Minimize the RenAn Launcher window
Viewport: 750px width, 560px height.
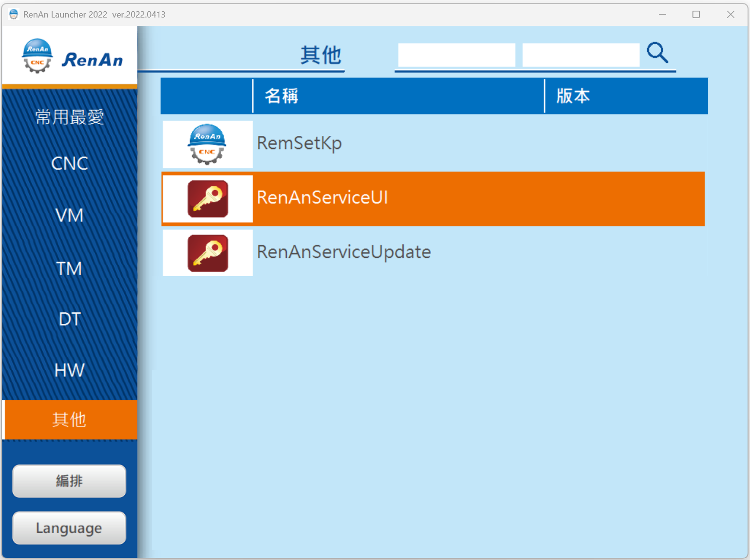[x=663, y=14]
